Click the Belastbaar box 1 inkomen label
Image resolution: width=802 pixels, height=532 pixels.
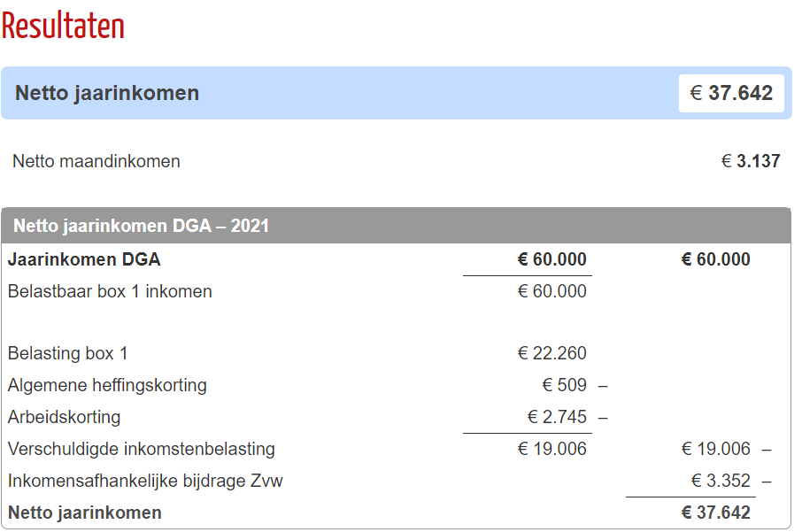click(x=110, y=291)
